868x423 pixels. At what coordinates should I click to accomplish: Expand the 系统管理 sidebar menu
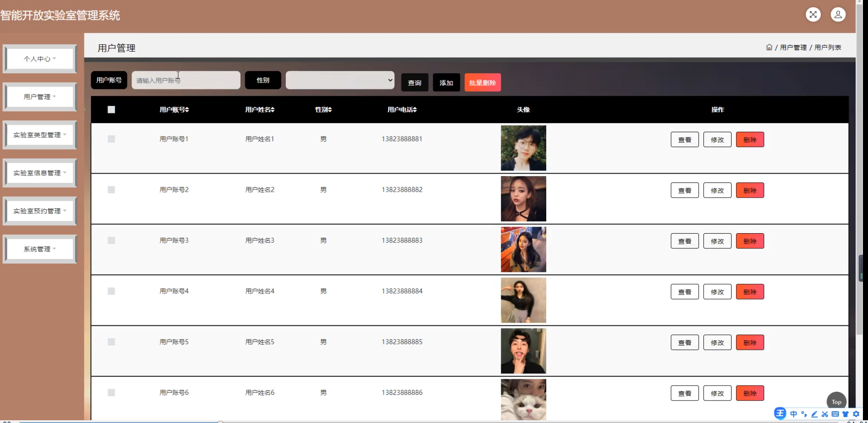tap(40, 249)
